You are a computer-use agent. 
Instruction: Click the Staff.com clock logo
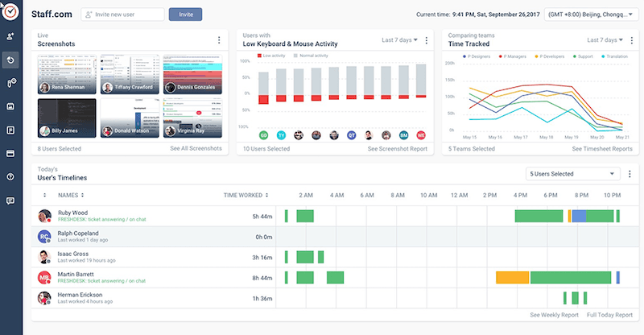point(11,13)
